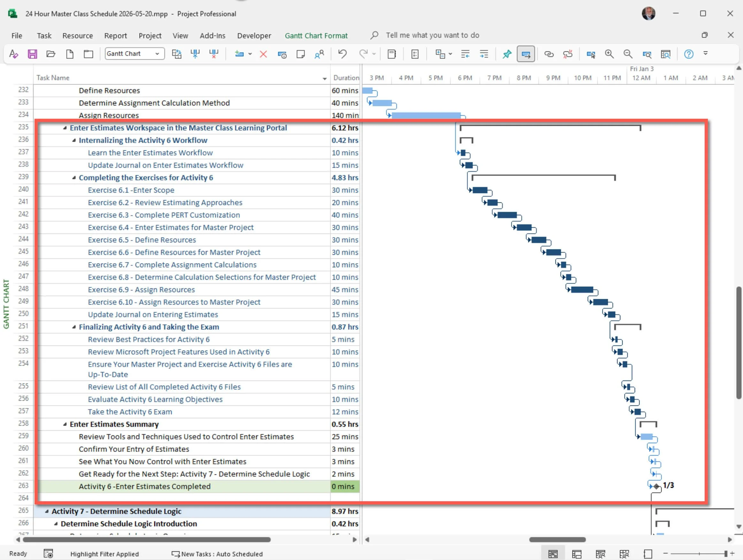Screen dimensions: 743x560
Task: Open the View ribbon tab
Action: 180,35
